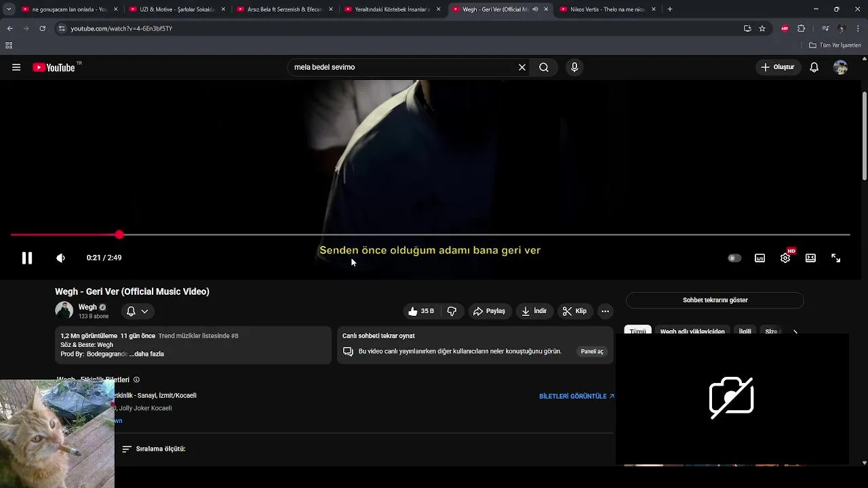
Task: Run search with magnifier icon
Action: click(544, 67)
